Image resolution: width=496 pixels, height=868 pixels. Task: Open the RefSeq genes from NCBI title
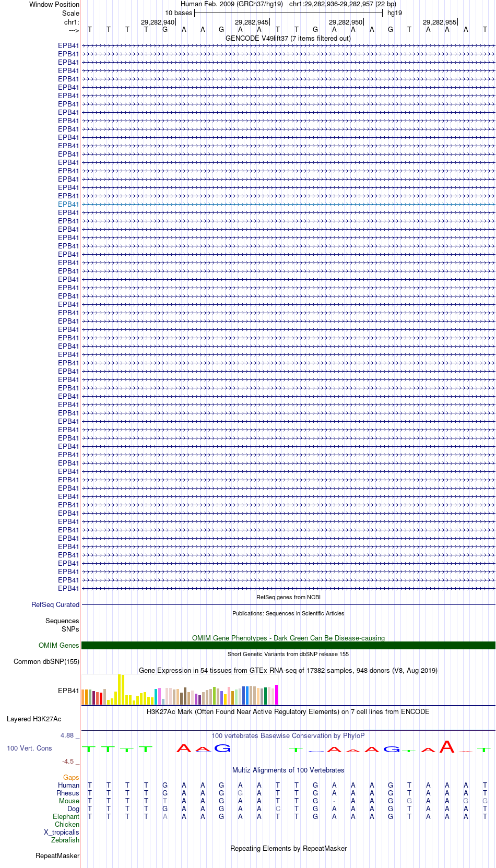pyautogui.click(x=288, y=597)
